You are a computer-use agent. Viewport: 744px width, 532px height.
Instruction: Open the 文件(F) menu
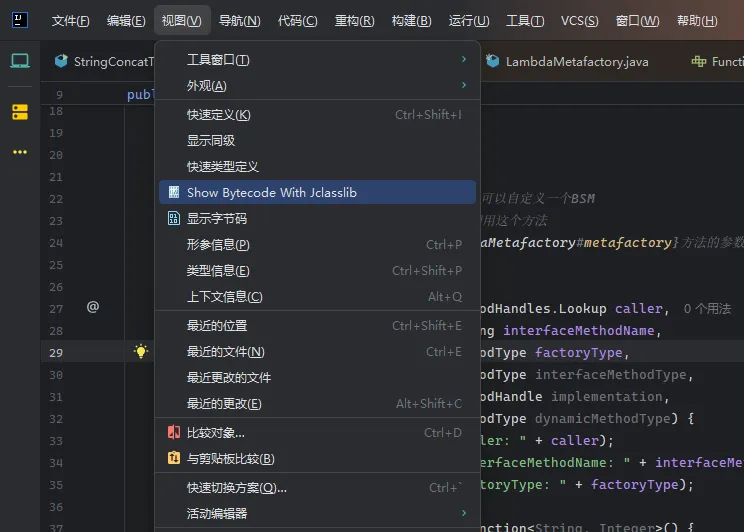click(x=70, y=20)
